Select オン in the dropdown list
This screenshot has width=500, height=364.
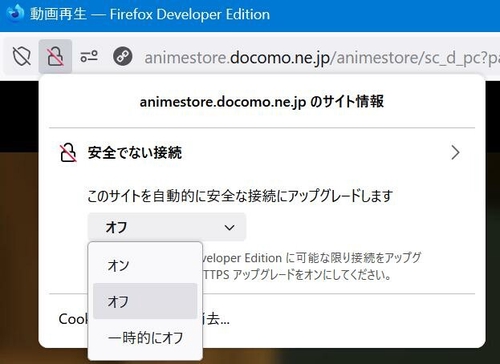click(x=145, y=265)
